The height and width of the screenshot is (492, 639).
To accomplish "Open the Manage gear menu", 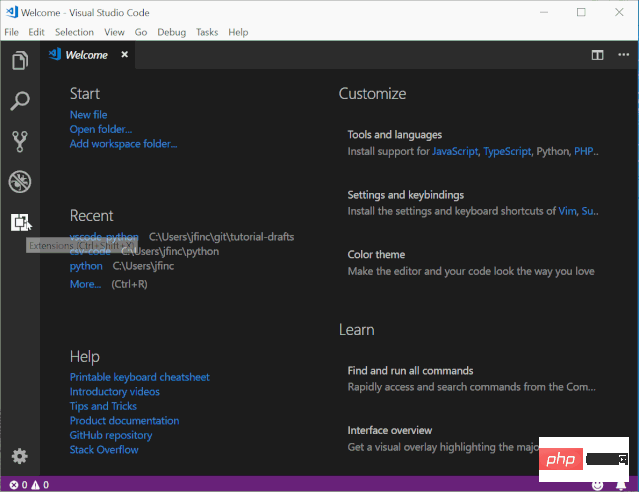I will (x=20, y=456).
